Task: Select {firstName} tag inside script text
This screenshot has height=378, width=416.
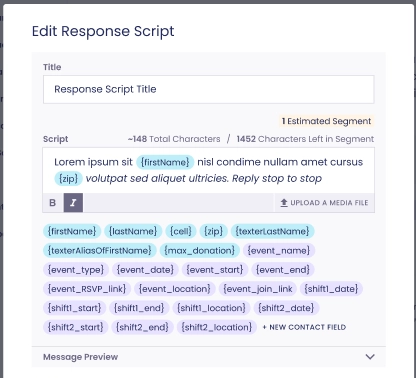Action: point(165,162)
